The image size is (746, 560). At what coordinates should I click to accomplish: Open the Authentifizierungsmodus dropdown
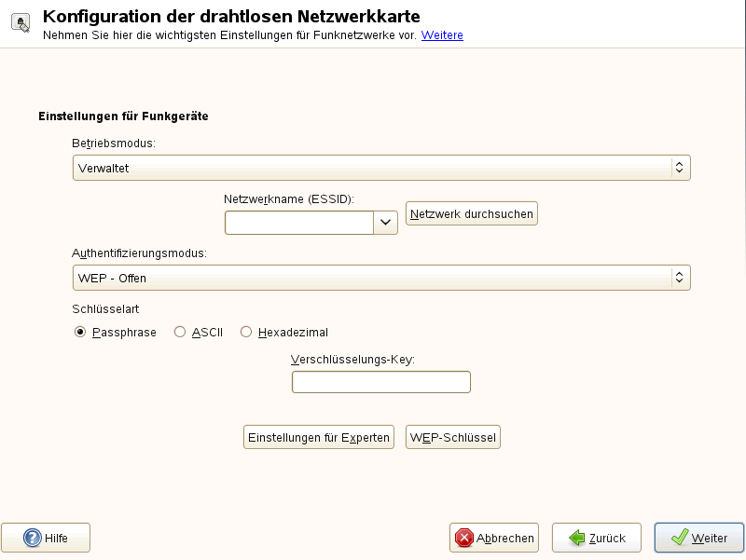[381, 278]
